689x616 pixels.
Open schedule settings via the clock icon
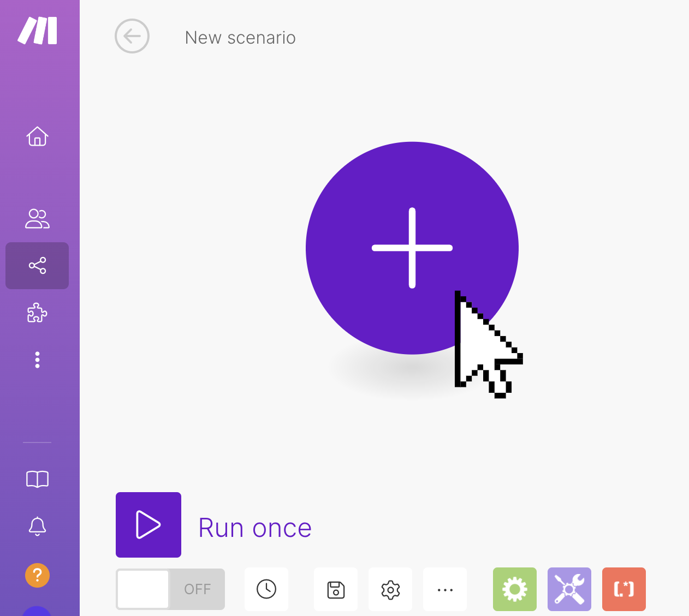[x=266, y=589]
